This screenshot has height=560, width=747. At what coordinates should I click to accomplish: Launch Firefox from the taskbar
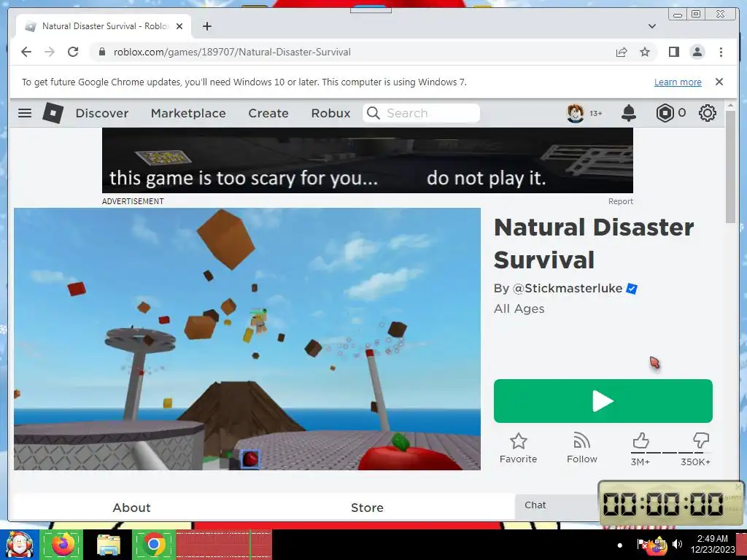point(63,544)
